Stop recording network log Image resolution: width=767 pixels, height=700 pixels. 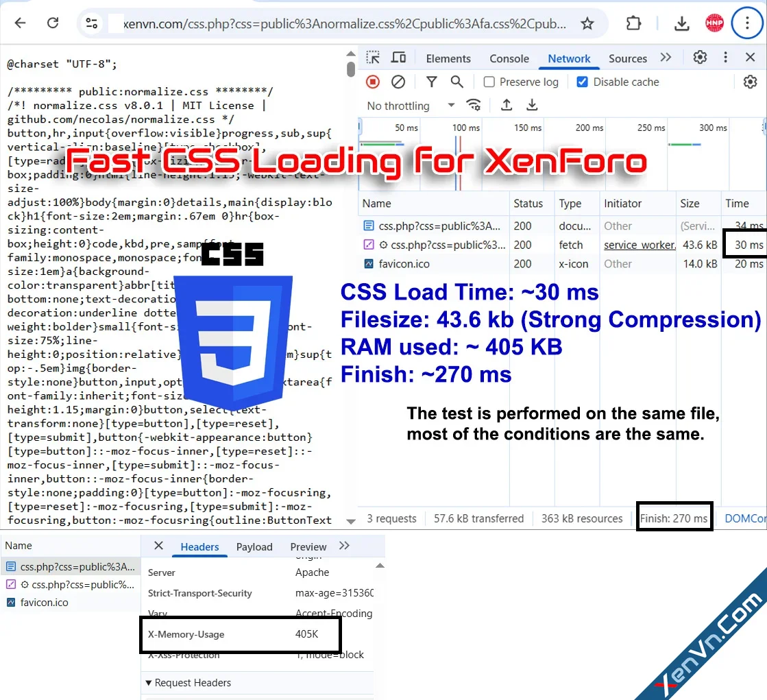tap(373, 82)
